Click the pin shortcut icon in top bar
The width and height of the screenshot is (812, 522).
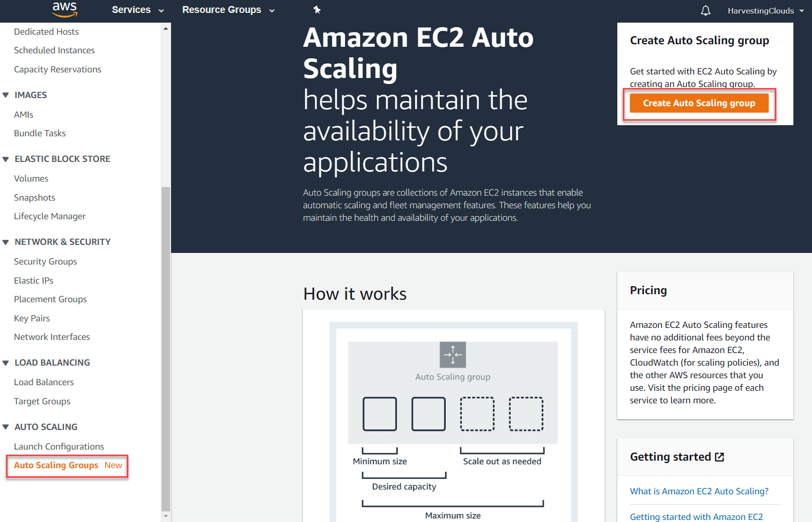point(317,10)
